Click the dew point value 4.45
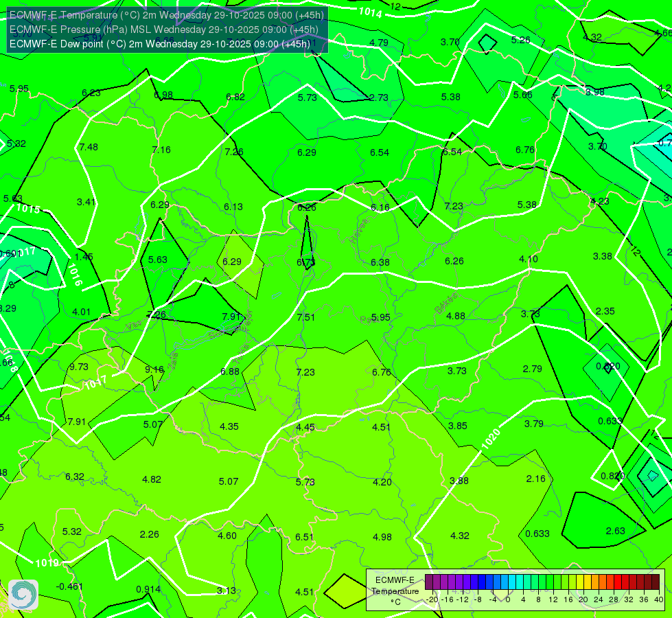 click(305, 427)
